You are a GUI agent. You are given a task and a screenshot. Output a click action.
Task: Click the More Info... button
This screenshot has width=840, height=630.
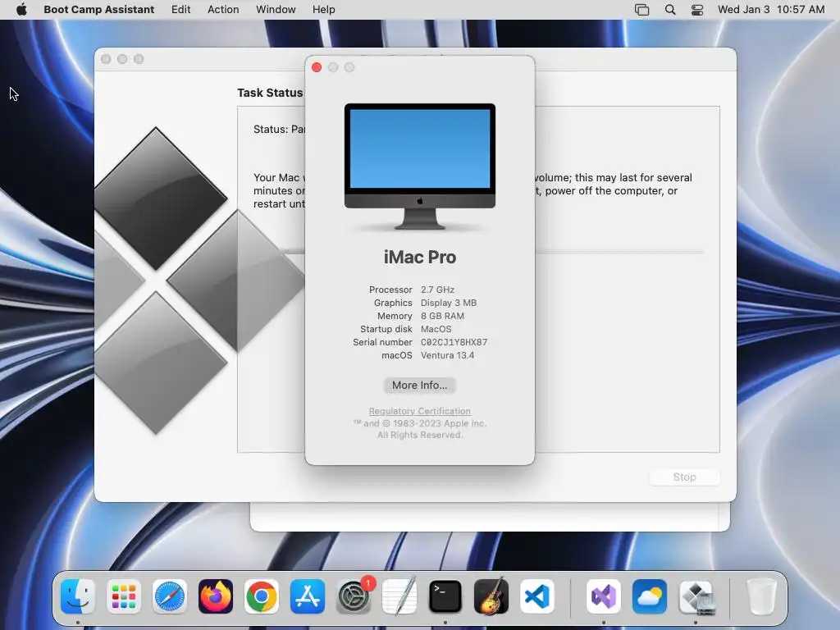(419, 386)
